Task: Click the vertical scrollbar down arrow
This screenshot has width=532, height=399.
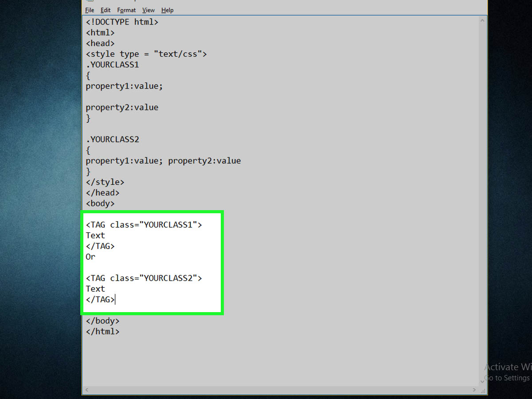Action: (x=483, y=381)
